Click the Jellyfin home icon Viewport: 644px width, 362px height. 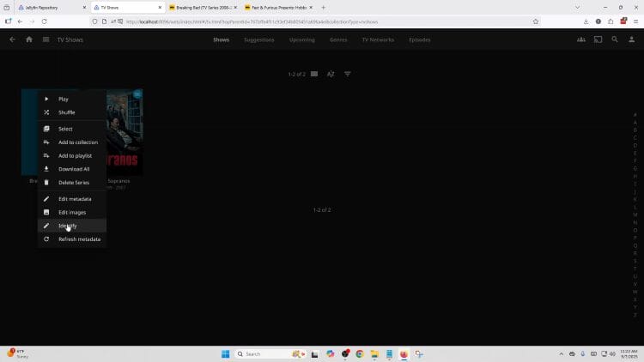28,39
